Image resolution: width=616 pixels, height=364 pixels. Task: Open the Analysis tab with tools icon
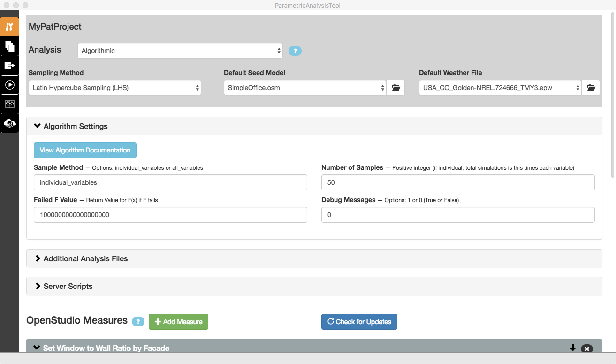click(9, 27)
